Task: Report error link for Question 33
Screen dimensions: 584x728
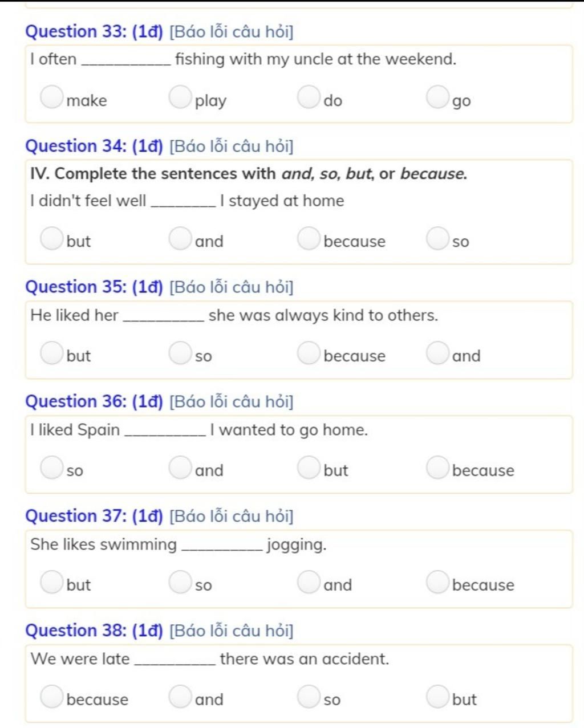Action: tap(232, 31)
